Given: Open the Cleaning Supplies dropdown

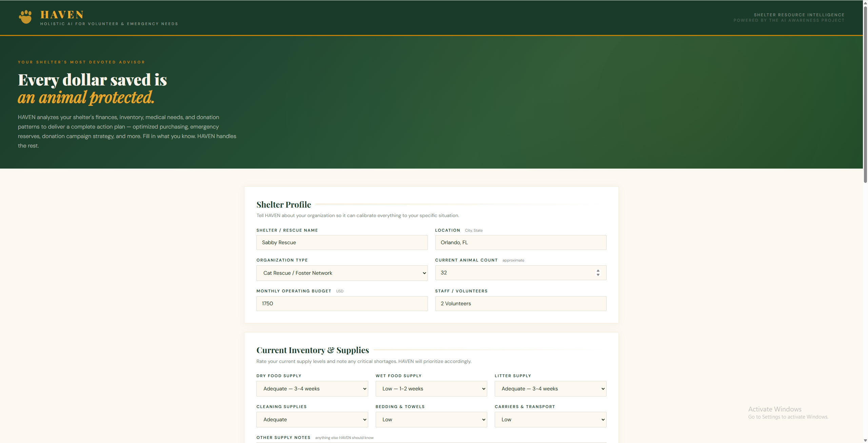Looking at the screenshot, I should 312,420.
